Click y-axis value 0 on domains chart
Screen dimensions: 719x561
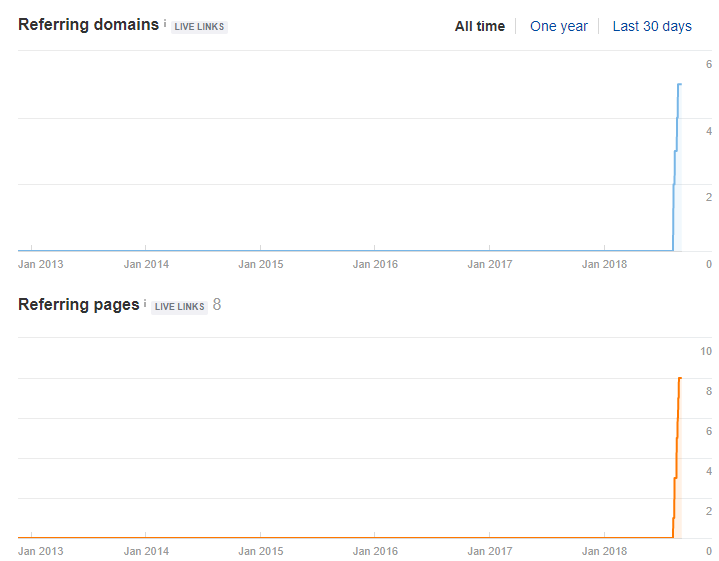click(x=709, y=264)
